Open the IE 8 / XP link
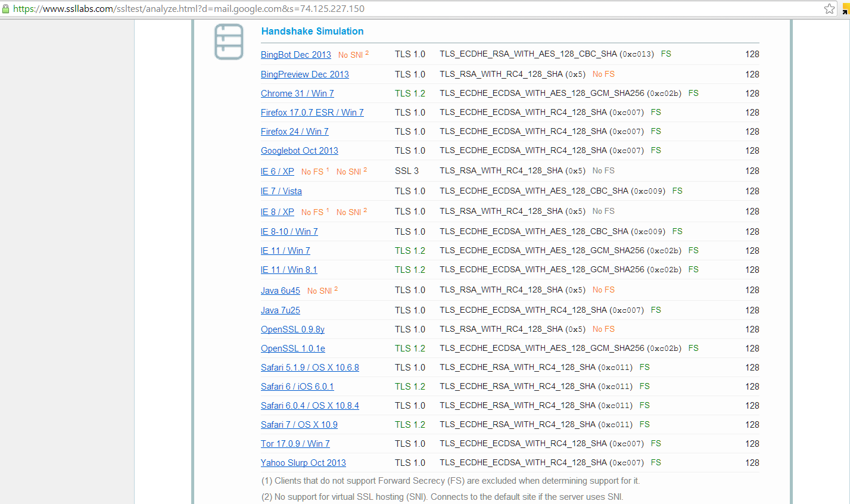Screen dimensions: 850x504 pos(277,212)
